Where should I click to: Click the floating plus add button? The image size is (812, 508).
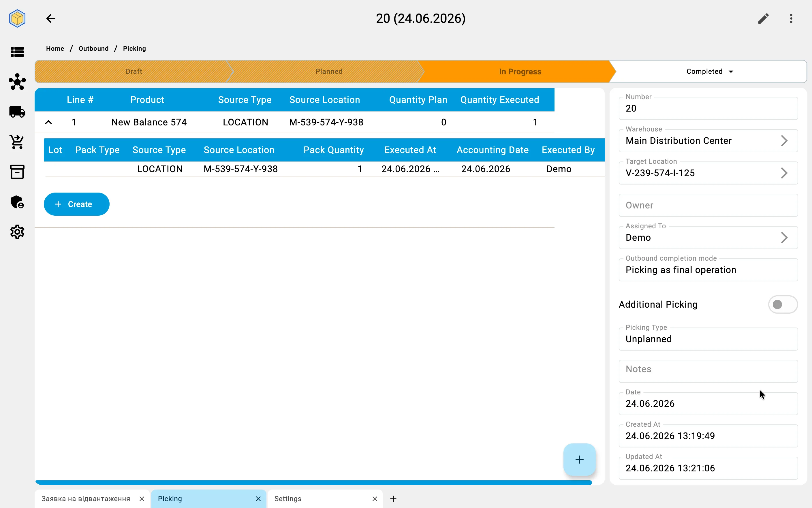click(x=580, y=459)
